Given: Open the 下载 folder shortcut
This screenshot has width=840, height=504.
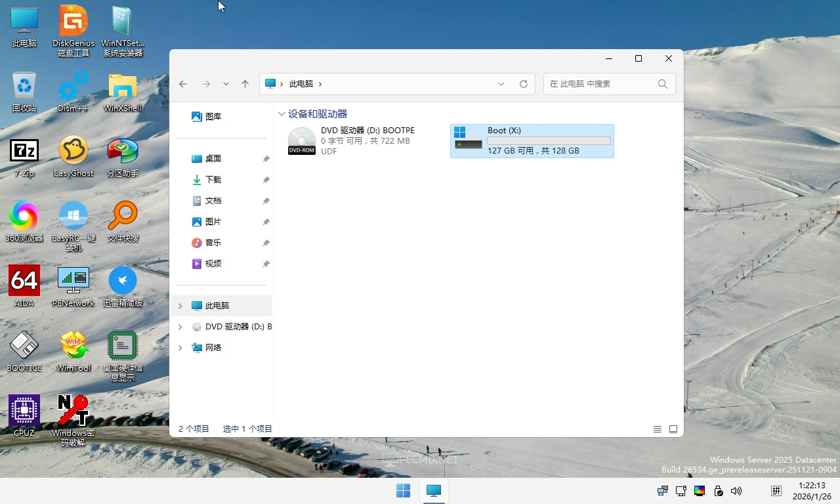Looking at the screenshot, I should [213, 179].
